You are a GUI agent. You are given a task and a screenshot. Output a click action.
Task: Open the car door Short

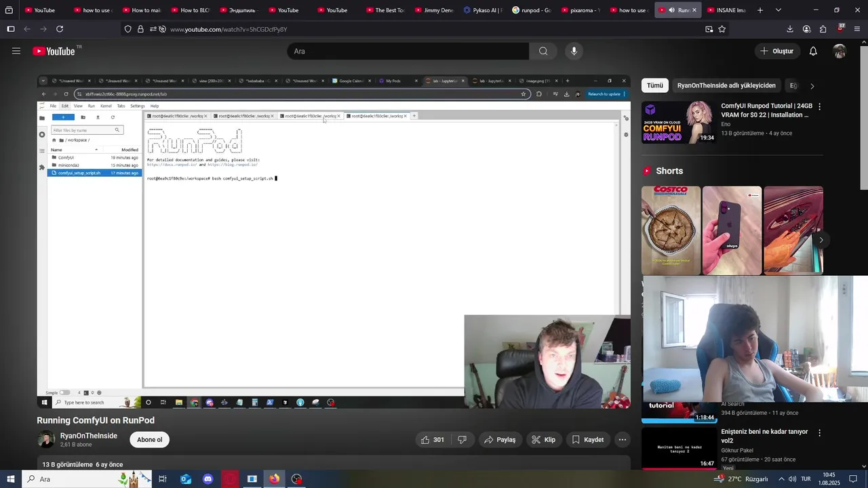(793, 230)
